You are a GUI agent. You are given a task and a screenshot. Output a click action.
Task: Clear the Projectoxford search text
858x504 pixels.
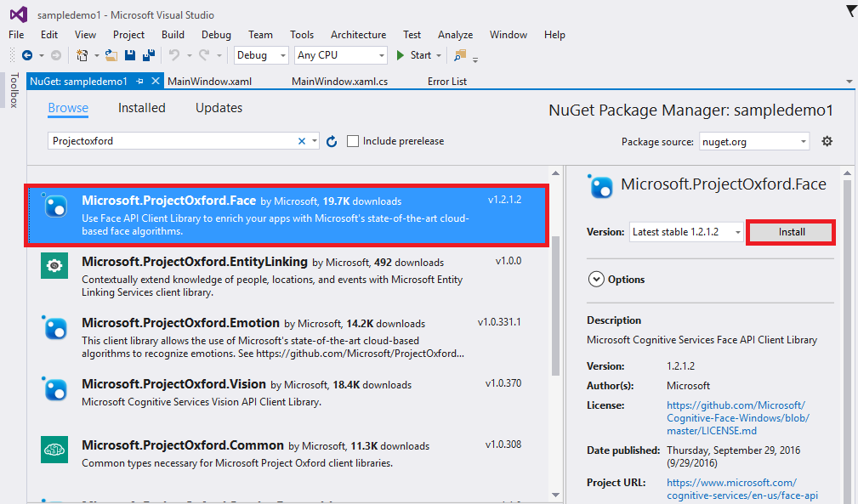tap(301, 141)
